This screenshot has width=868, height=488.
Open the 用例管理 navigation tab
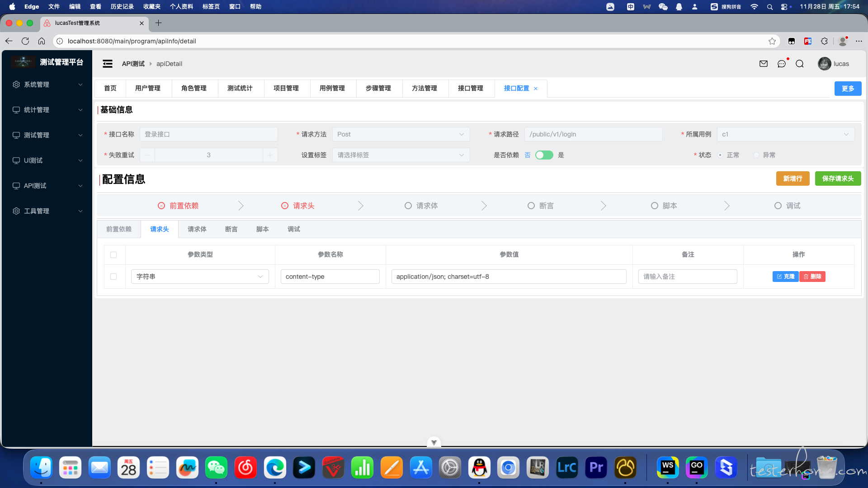(x=332, y=88)
